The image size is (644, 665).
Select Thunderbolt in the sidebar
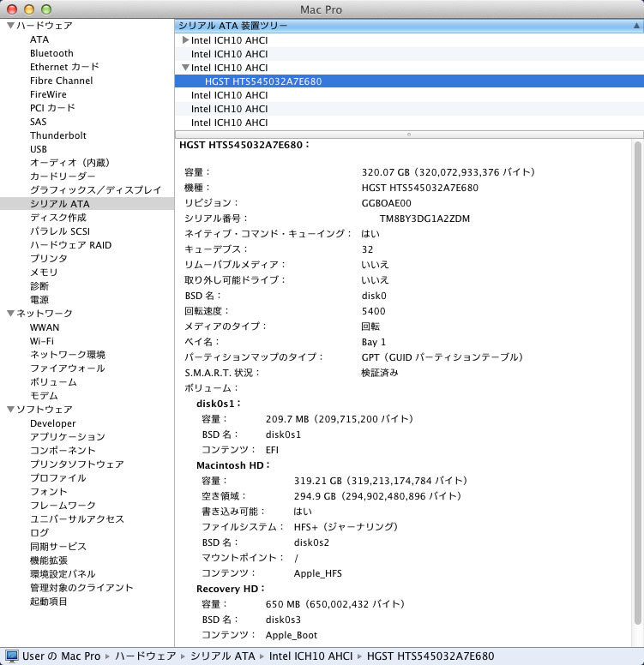(x=57, y=135)
